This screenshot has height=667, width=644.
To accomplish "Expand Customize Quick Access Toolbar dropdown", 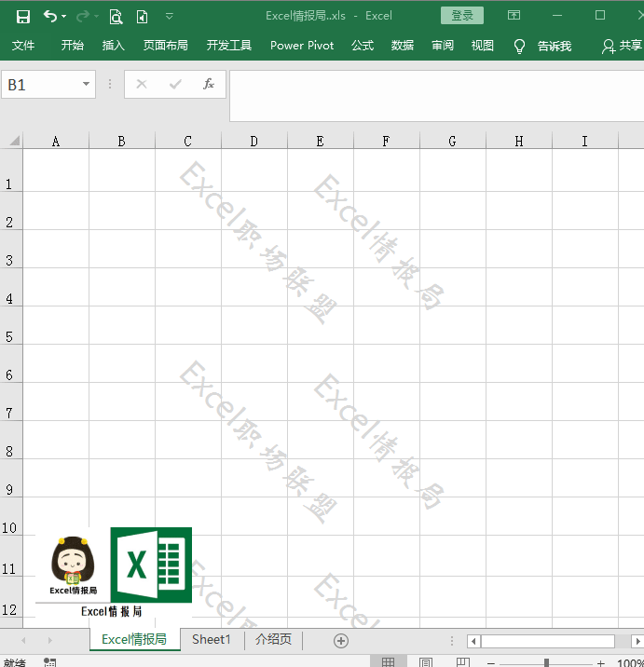I will coord(169,17).
